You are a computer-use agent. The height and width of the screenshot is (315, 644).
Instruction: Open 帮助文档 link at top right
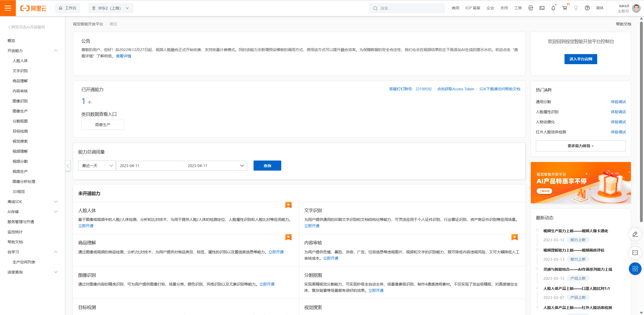pyautogui.click(x=623, y=24)
